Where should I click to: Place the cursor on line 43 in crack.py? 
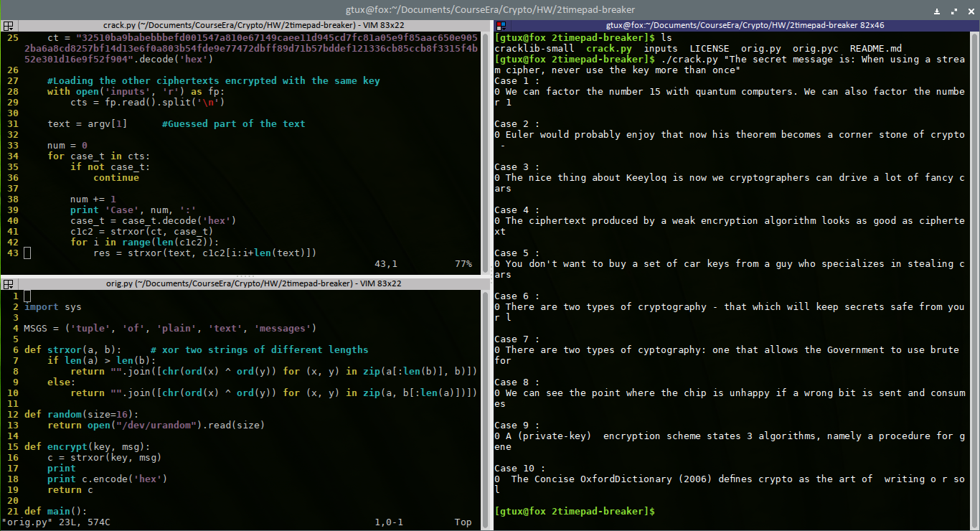(x=179, y=253)
